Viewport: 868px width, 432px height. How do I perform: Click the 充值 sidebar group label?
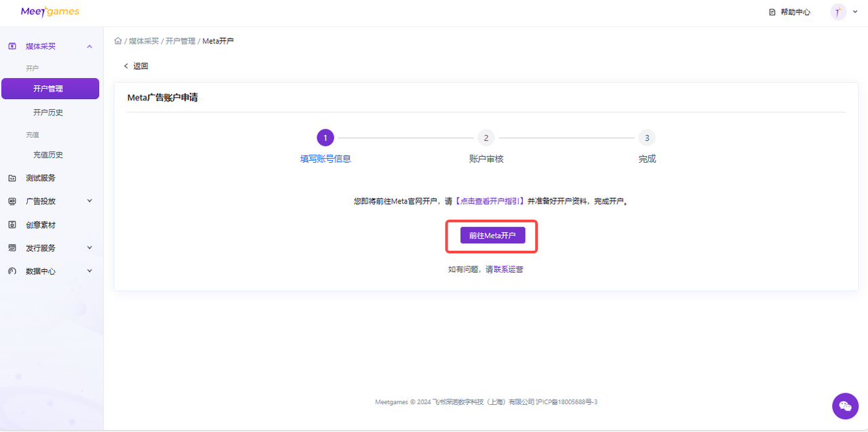33,135
